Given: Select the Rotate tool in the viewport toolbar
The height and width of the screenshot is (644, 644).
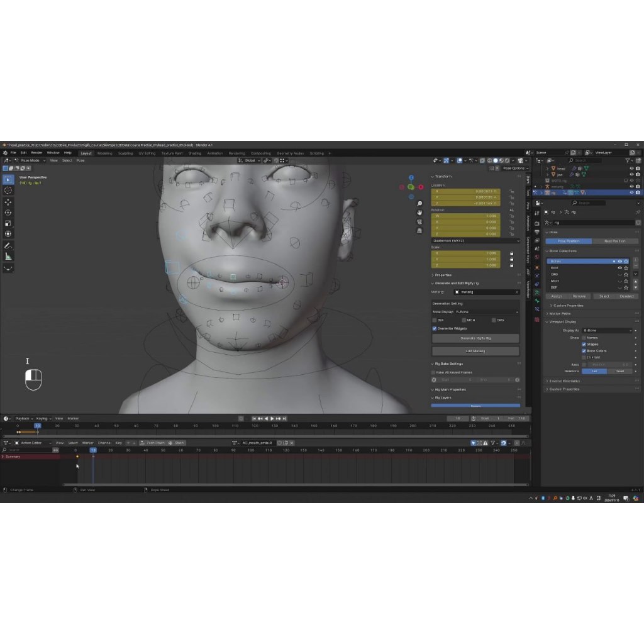Looking at the screenshot, I should click(8, 213).
